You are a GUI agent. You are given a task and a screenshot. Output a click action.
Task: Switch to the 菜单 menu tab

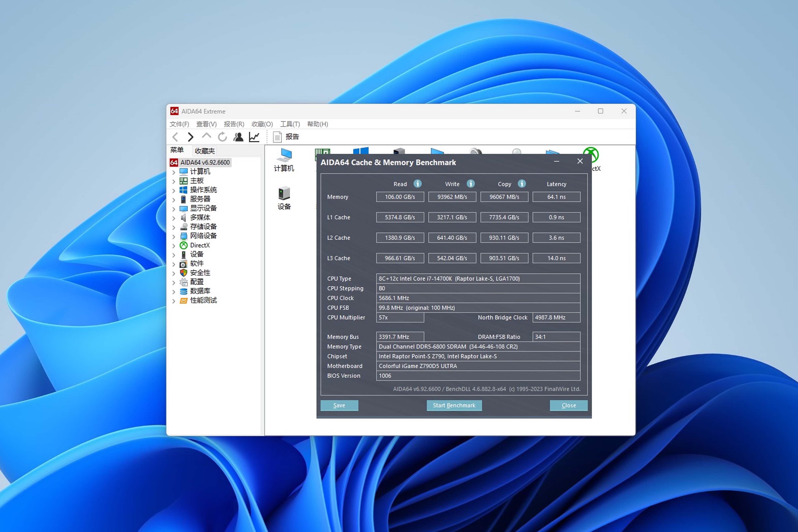tap(177, 150)
